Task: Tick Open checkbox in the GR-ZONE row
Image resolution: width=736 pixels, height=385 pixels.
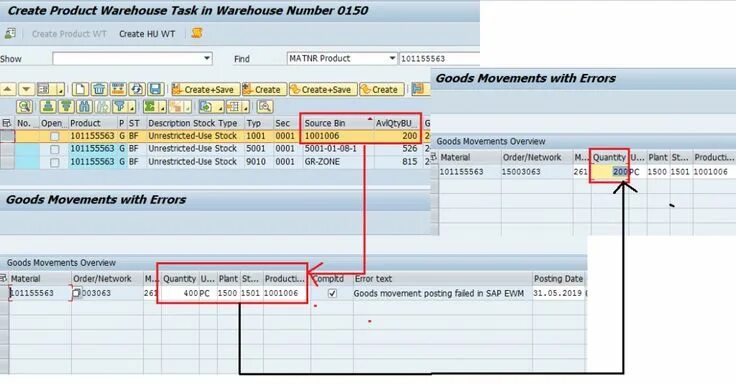Action: coord(54,162)
